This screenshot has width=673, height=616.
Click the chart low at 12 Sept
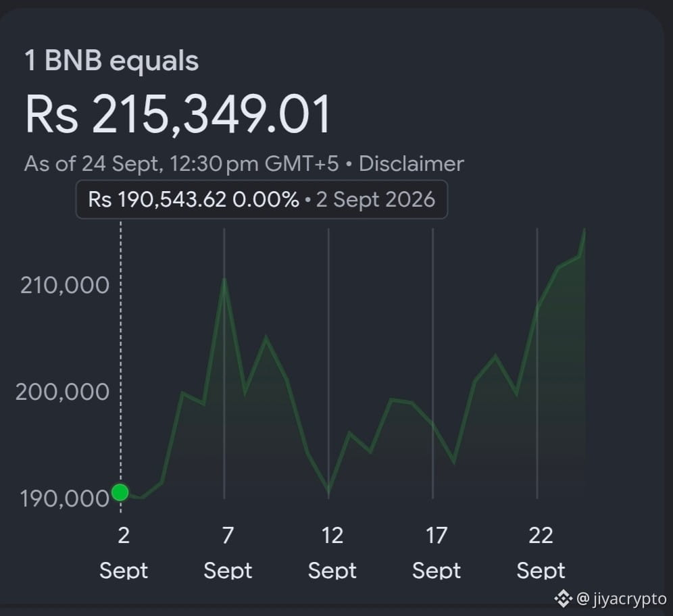[329, 490]
